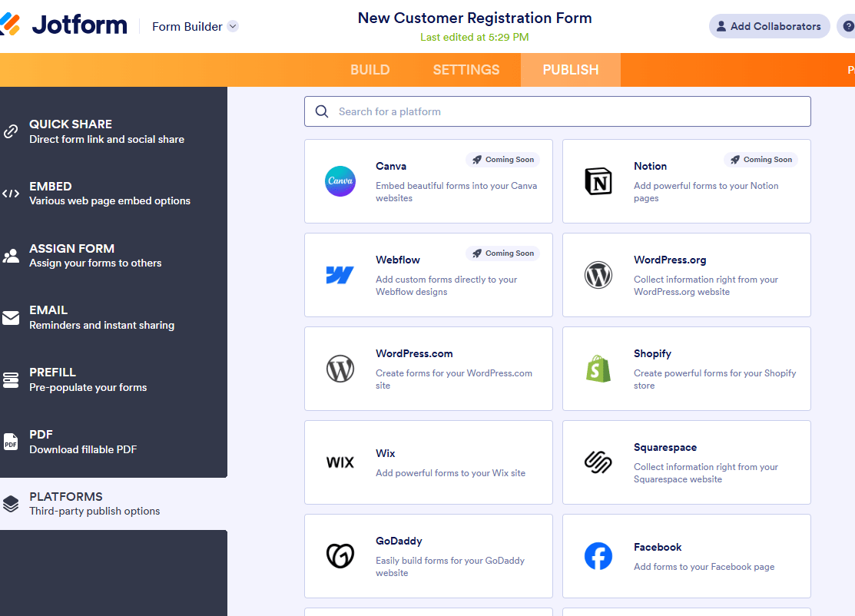Click the Search for a platform field
The width and height of the screenshot is (855, 616).
pyautogui.click(x=557, y=111)
